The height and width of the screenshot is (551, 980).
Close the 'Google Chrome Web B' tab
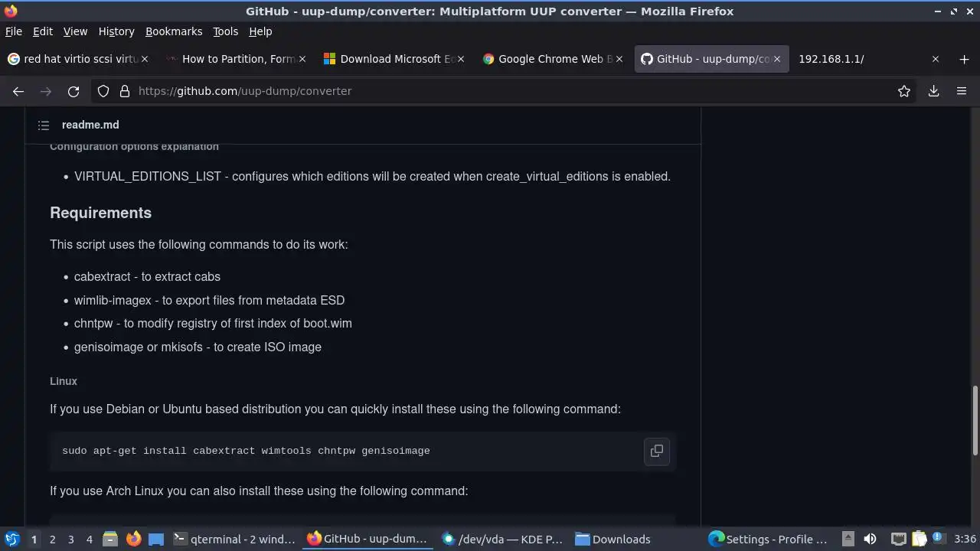coord(619,59)
